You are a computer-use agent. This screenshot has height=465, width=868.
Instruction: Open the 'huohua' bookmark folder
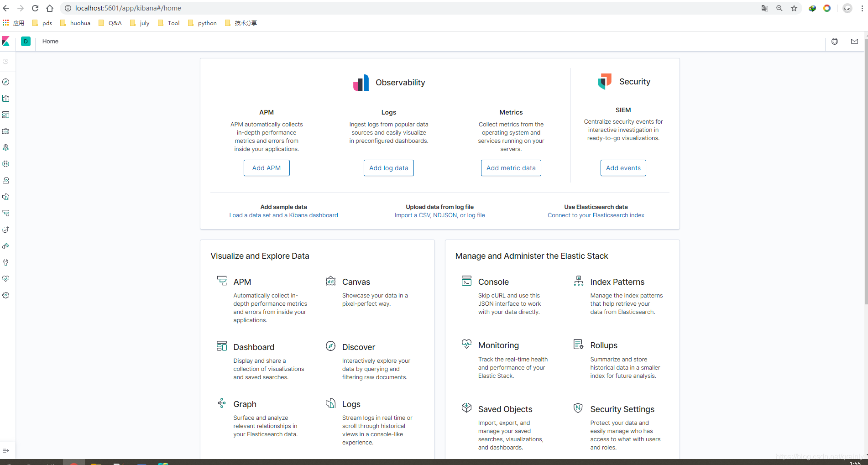(75, 23)
